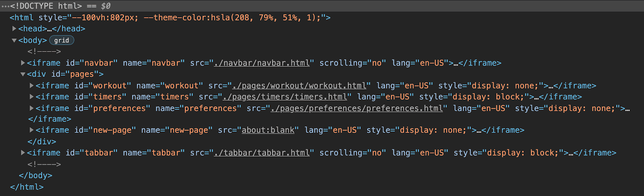Click the closing </body> tag
This screenshot has height=196, width=644.
point(35,175)
